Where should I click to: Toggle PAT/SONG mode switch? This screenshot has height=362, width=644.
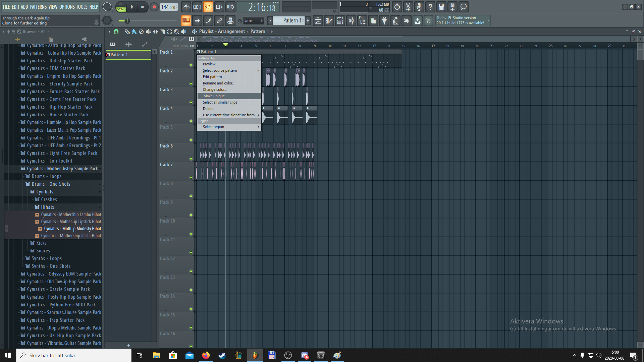point(121,7)
